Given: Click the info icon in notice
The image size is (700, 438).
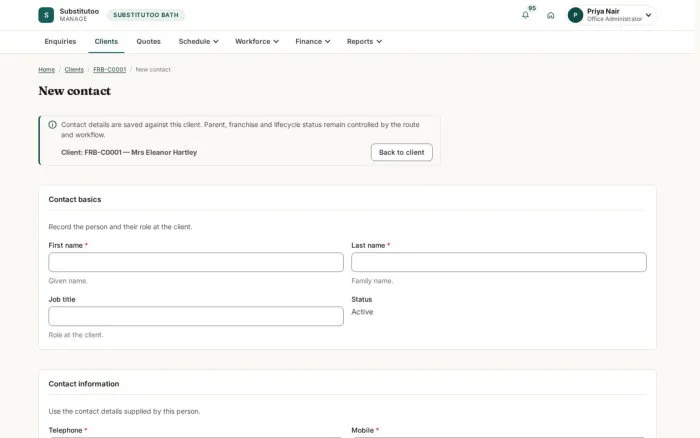Looking at the screenshot, I should coord(52,125).
